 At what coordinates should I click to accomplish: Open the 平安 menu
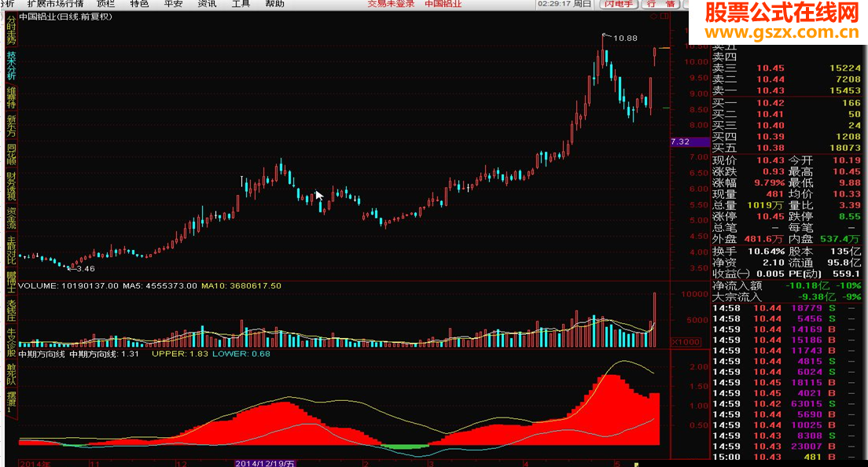point(173,4)
